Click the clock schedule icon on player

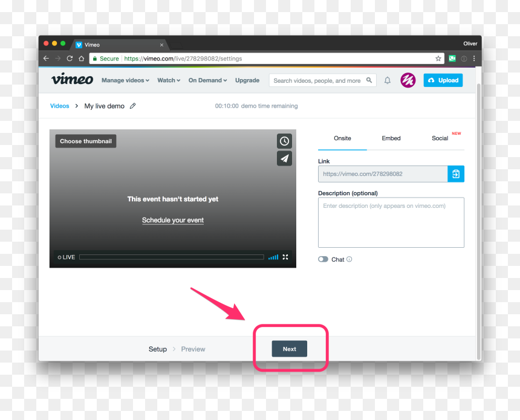click(284, 141)
